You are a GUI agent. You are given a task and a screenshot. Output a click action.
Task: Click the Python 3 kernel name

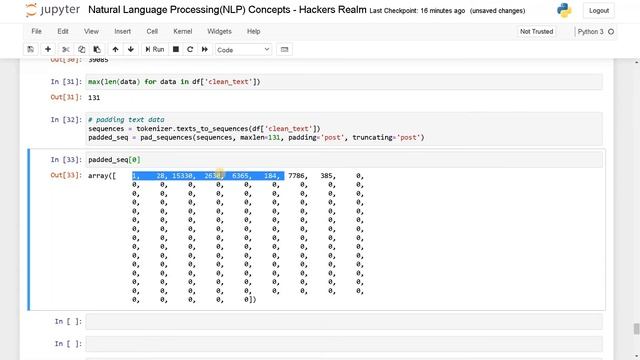tap(590, 31)
